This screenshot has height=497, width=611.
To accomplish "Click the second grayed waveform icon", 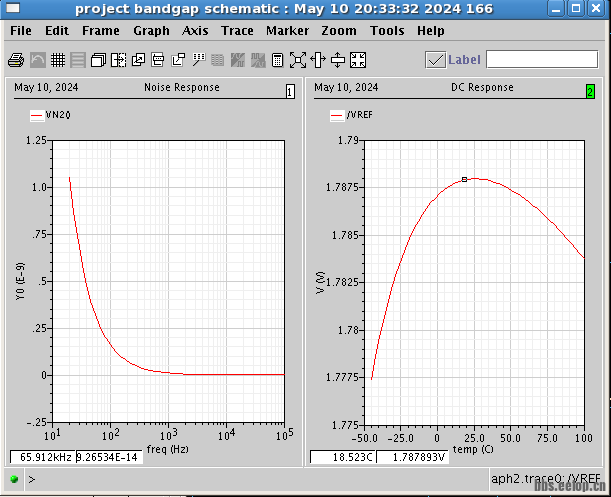I will (258, 60).
